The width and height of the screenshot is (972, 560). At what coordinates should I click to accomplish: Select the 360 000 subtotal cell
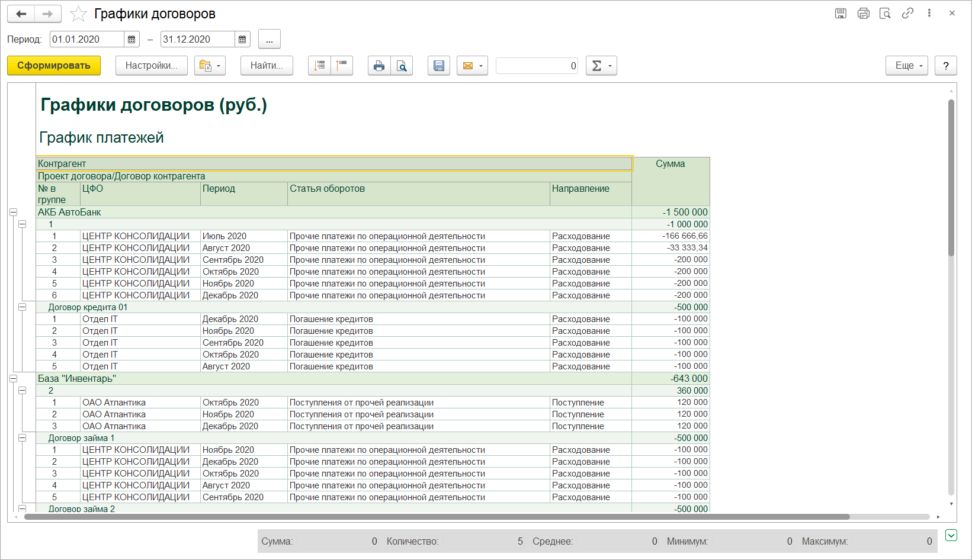point(671,390)
